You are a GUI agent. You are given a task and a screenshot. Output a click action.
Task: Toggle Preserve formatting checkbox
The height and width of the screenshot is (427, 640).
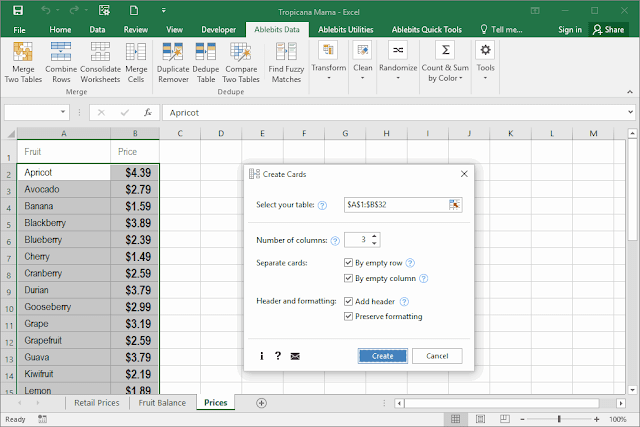click(348, 316)
